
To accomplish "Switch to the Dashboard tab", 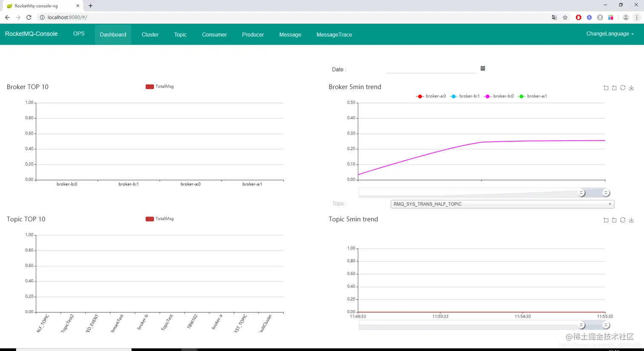I will point(113,34).
